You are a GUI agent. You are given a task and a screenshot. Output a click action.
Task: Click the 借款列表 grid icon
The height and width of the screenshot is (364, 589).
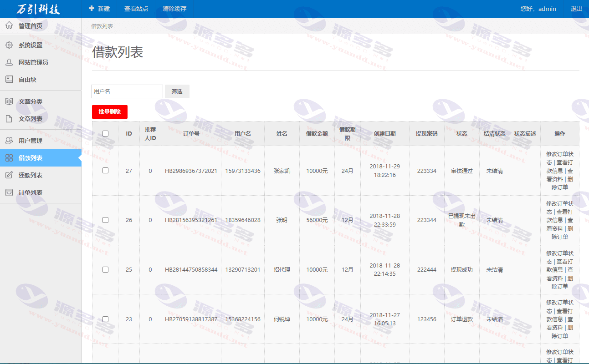pyautogui.click(x=9, y=158)
